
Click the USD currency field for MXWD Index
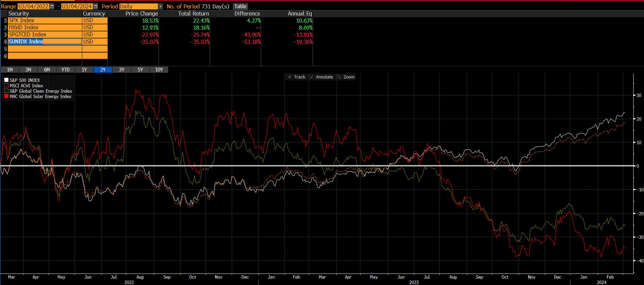(x=95, y=28)
